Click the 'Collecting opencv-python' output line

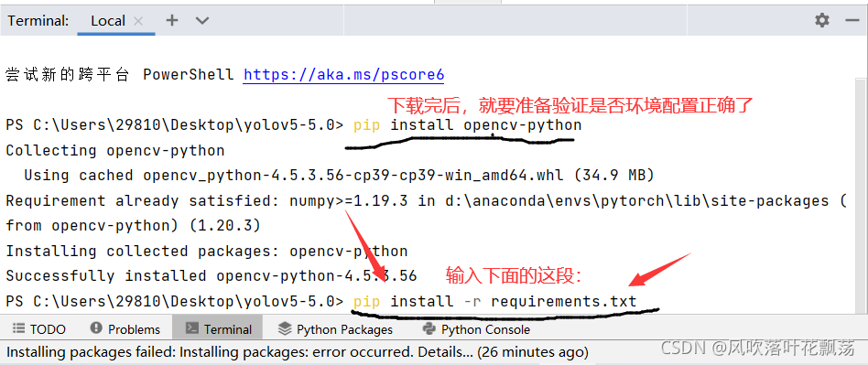115,150
